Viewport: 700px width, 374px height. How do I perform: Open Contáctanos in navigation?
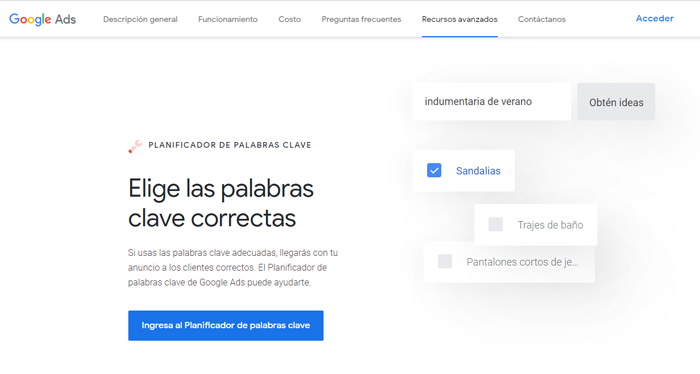click(542, 19)
